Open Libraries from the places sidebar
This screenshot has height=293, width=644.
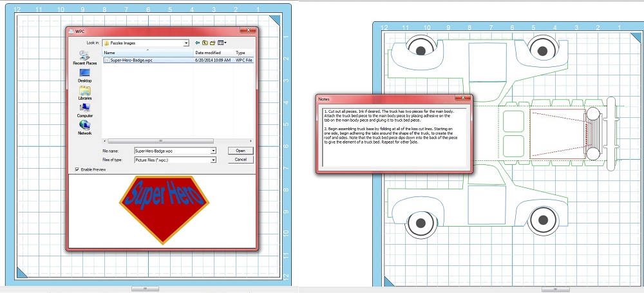tap(84, 93)
